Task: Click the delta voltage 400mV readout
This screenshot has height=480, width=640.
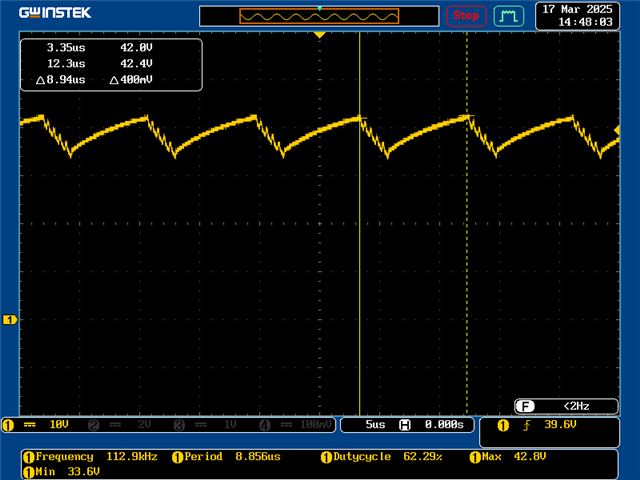Action: [131, 80]
